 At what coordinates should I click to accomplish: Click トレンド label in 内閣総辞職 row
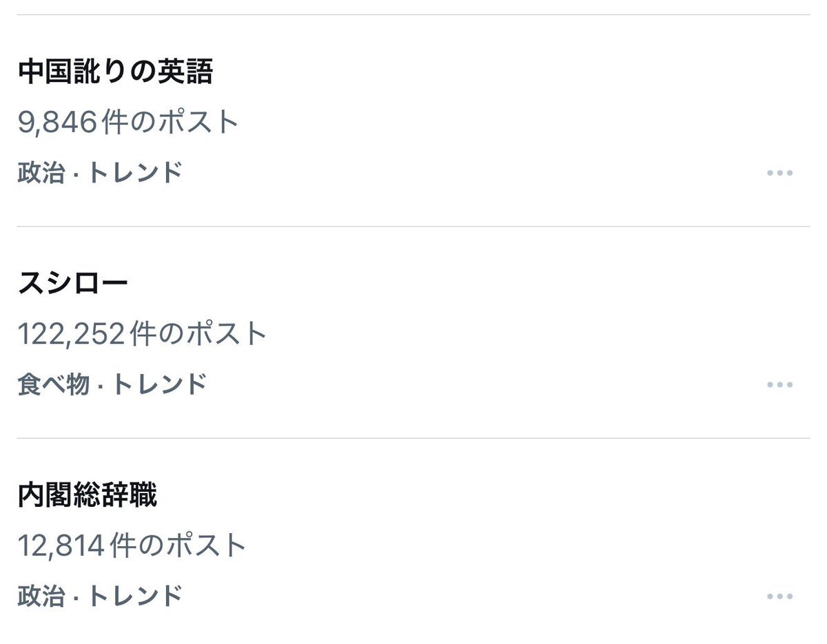136,596
